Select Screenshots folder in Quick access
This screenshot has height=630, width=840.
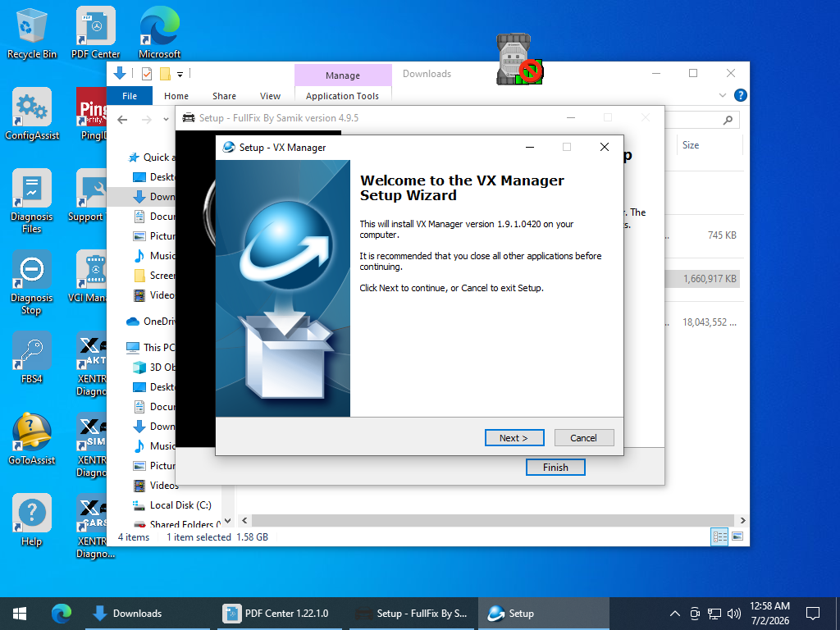click(154, 276)
